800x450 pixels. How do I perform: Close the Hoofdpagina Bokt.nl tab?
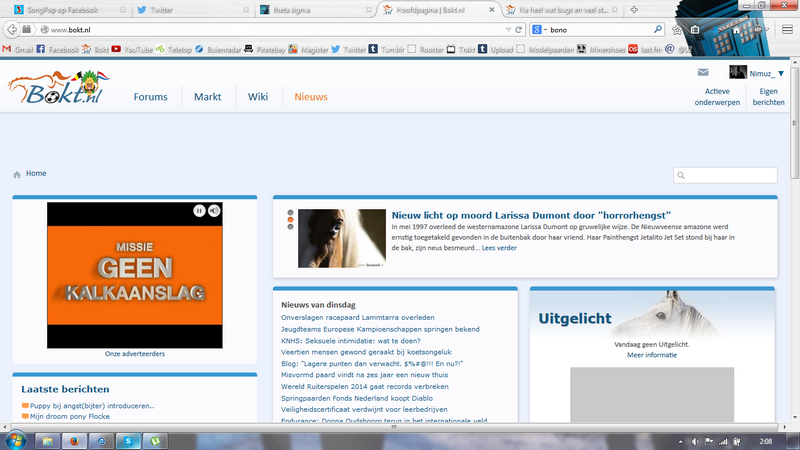point(492,10)
